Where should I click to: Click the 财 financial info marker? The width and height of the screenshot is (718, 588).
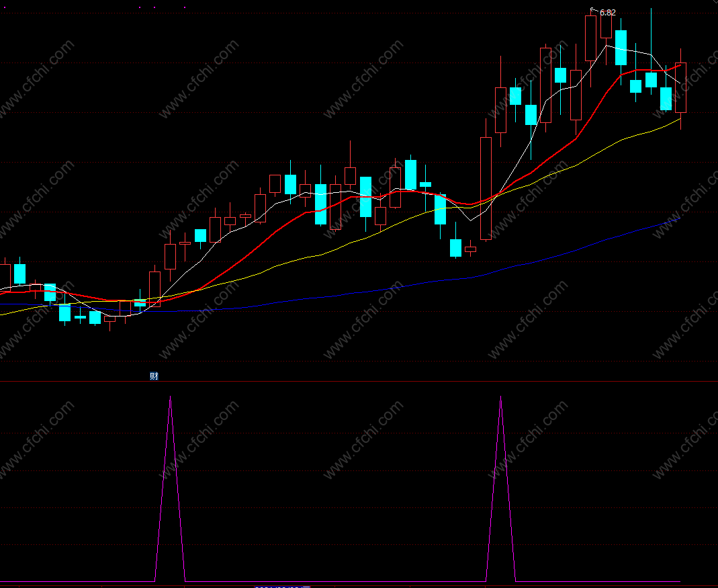pos(154,376)
